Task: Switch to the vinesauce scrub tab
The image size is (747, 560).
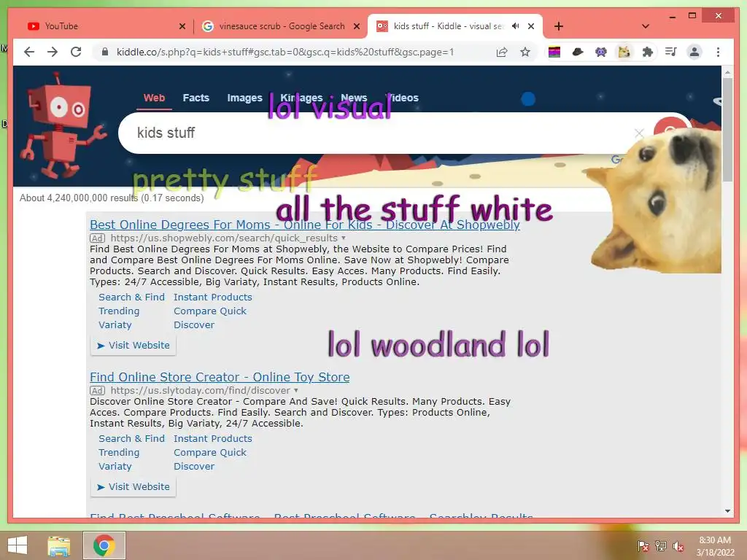Action: point(280,26)
